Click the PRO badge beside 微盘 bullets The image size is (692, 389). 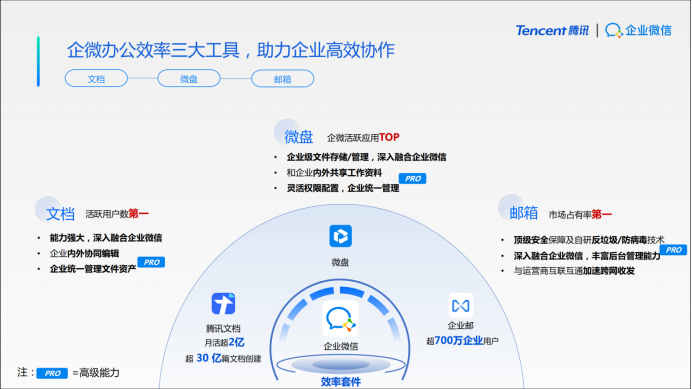(x=413, y=178)
